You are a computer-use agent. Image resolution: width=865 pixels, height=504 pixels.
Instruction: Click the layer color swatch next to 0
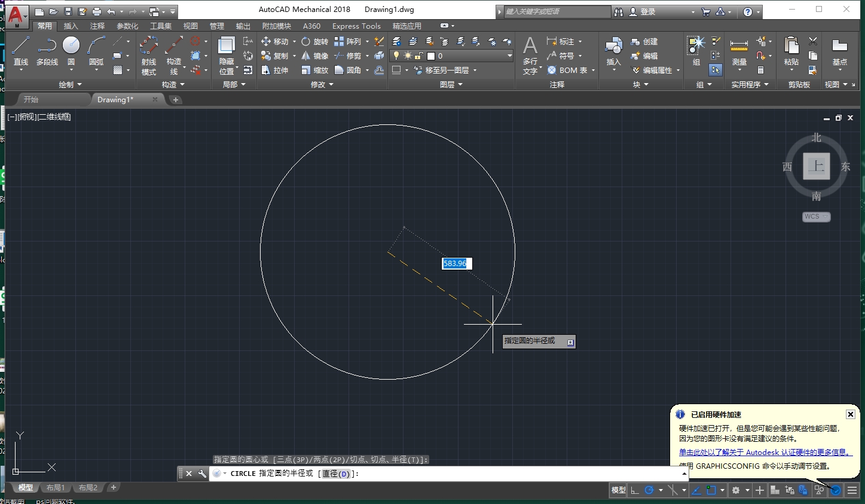click(430, 55)
